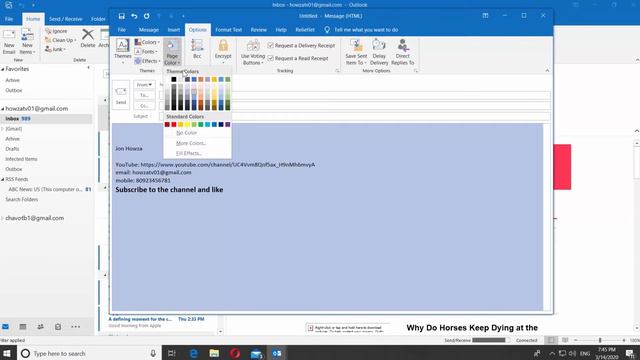Viewport: 640px width, 360px height.
Task: Open the Fonts theme dropdown
Action: coord(146,51)
